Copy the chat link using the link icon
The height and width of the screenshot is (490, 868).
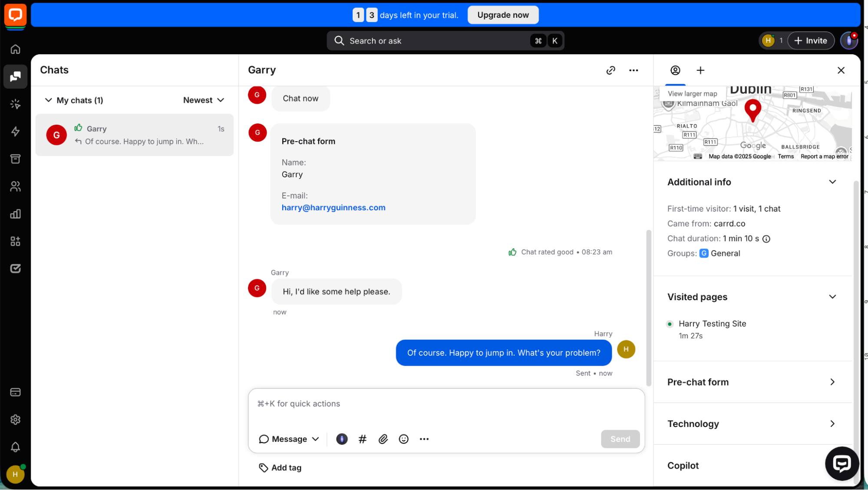pyautogui.click(x=611, y=70)
